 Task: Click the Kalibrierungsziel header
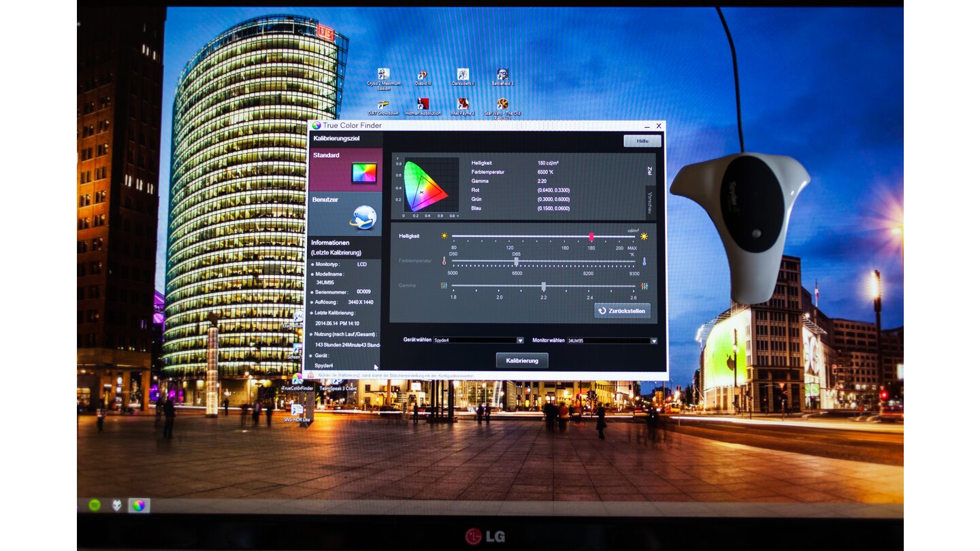click(336, 139)
